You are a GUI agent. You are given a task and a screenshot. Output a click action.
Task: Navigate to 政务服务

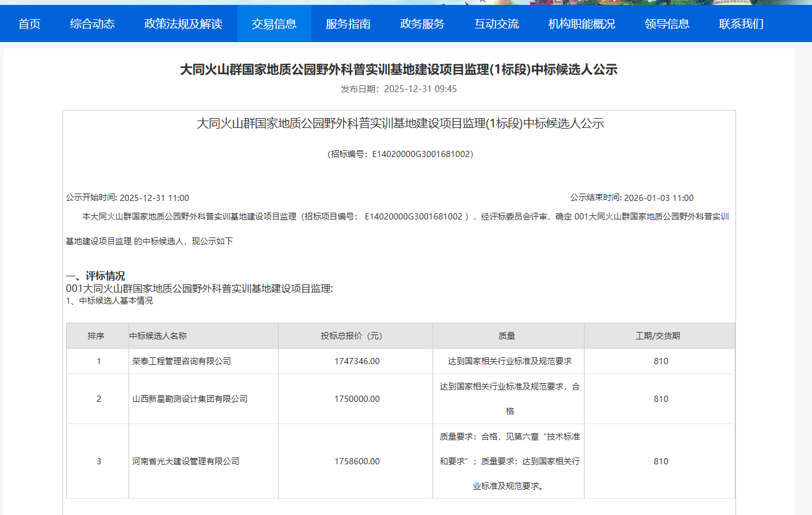click(x=422, y=24)
